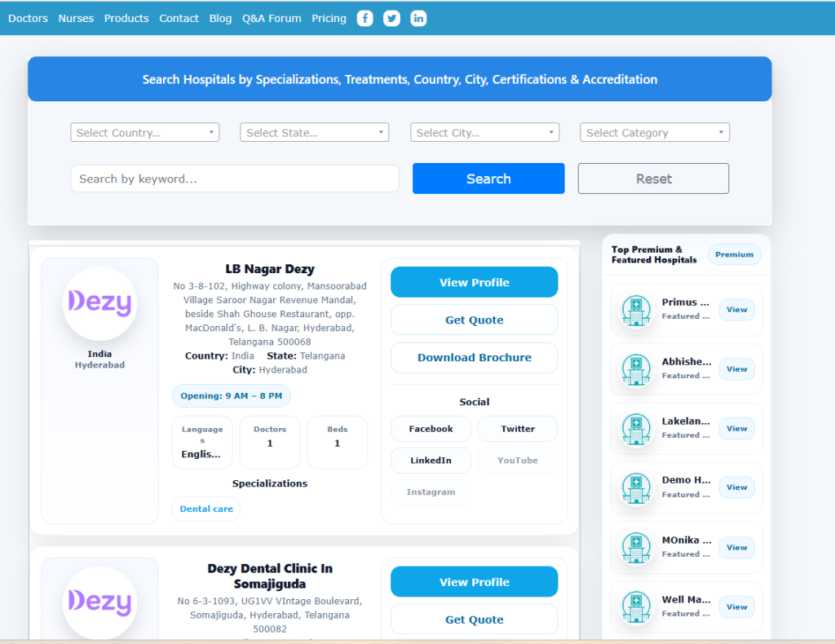Go to the Doctors menu item
835x644 pixels.
pyautogui.click(x=28, y=18)
